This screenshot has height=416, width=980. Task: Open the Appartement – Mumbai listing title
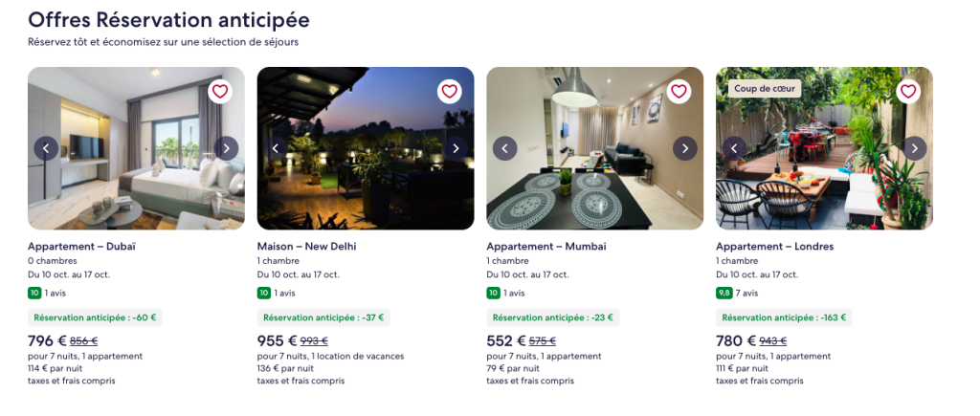tap(546, 246)
